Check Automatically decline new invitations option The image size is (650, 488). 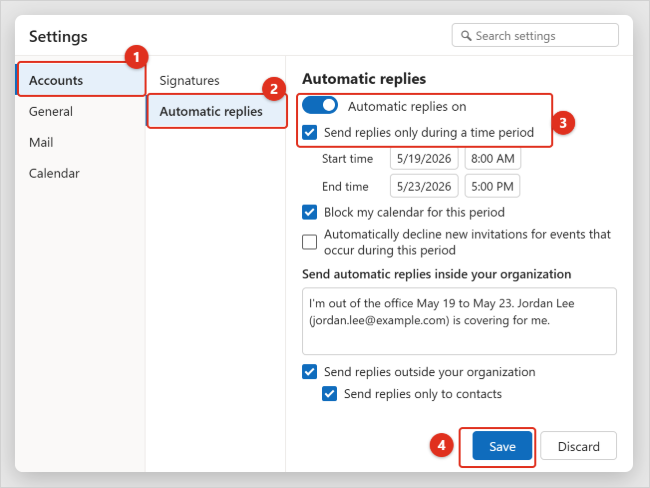(310, 242)
